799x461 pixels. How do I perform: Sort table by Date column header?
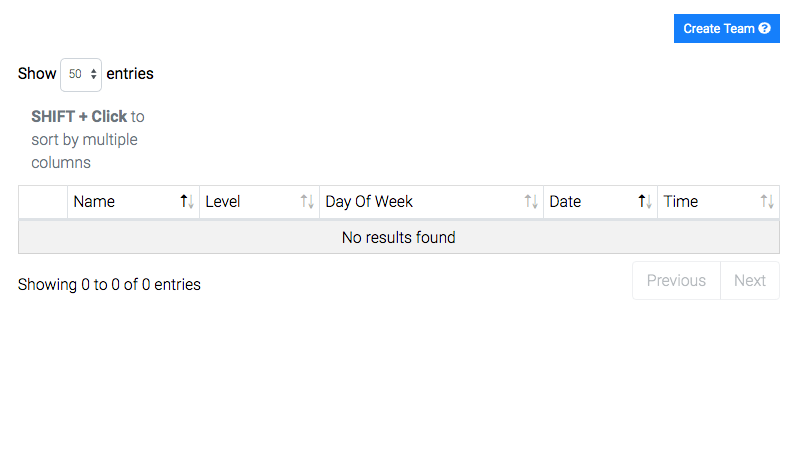pyautogui.click(x=600, y=202)
